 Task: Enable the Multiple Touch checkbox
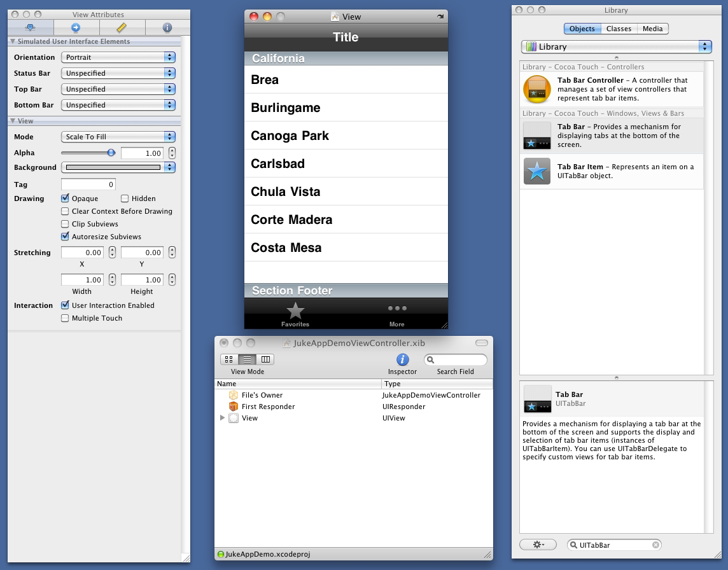(65, 318)
